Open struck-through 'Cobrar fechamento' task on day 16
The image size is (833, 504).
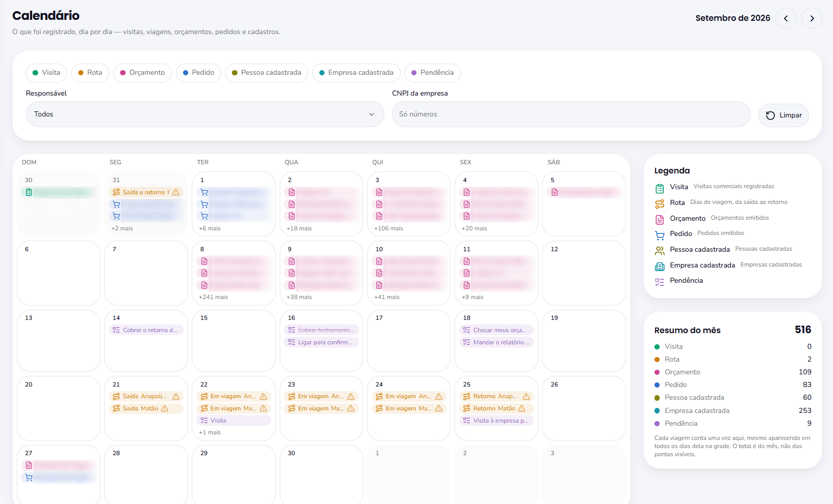pos(321,330)
